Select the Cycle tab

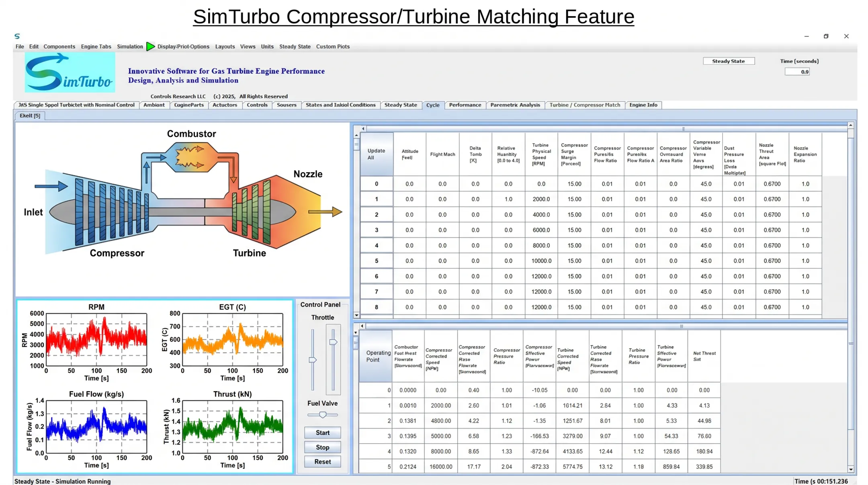[x=433, y=105]
